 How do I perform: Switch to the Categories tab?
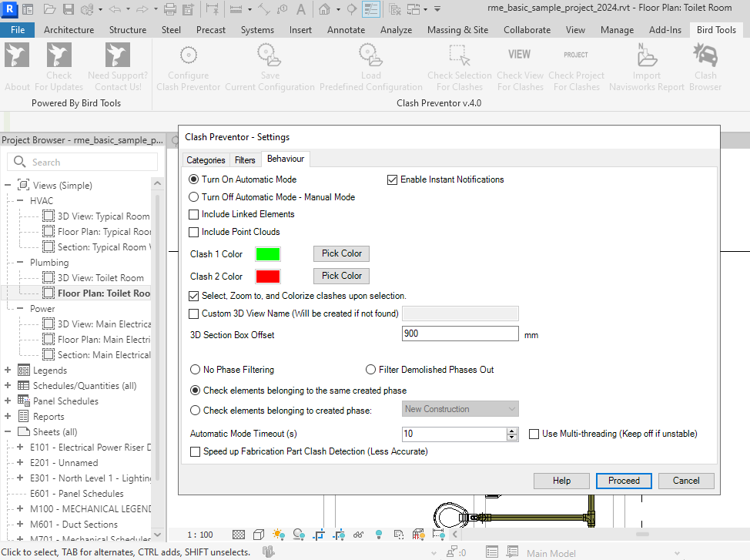tap(206, 160)
